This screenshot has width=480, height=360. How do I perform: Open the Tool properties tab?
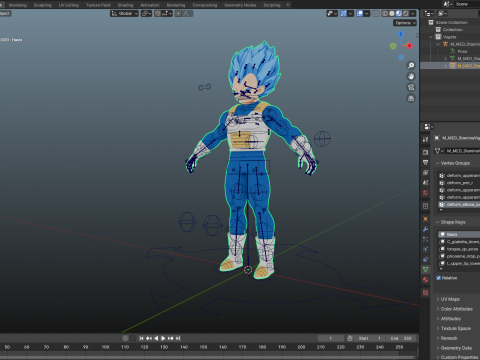pos(425,140)
